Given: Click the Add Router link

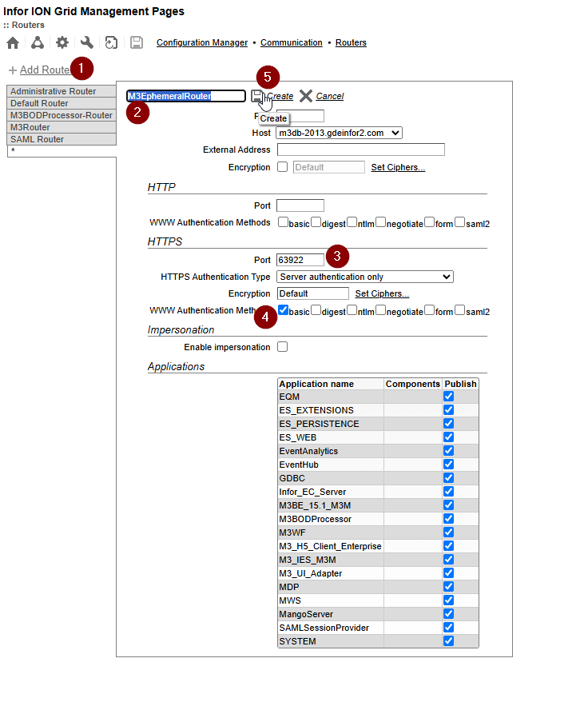Looking at the screenshot, I should click(46, 70).
